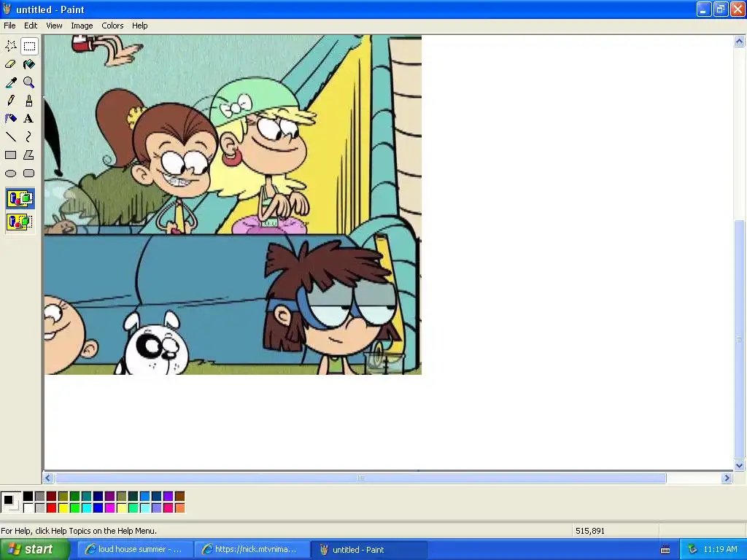Click the horizontal scrollbar right arrow
747x560 pixels.
click(x=727, y=478)
